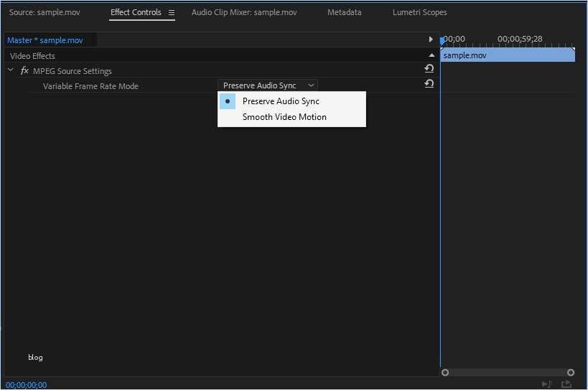Viewport: 588px width, 390px height.
Task: Click the sample.mov clip bar in timeline
Action: [x=508, y=55]
